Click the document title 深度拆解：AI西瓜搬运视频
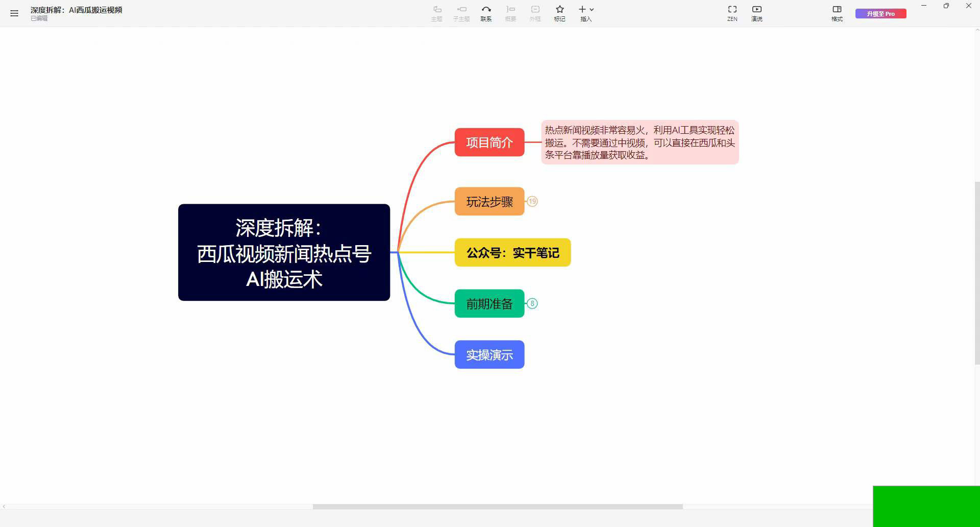Viewport: 980px width, 527px height. tap(76, 9)
